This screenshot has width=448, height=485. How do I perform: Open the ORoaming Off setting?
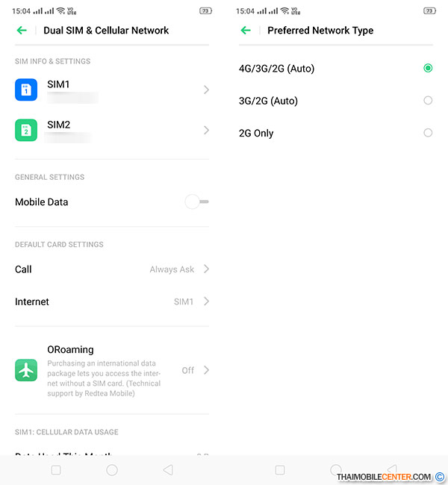[x=188, y=370]
